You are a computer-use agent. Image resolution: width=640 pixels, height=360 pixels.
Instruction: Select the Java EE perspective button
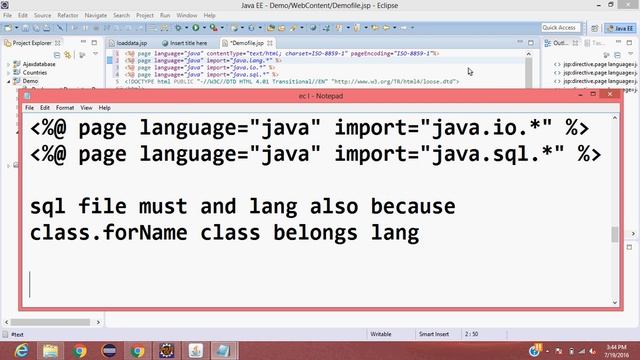click(x=620, y=28)
